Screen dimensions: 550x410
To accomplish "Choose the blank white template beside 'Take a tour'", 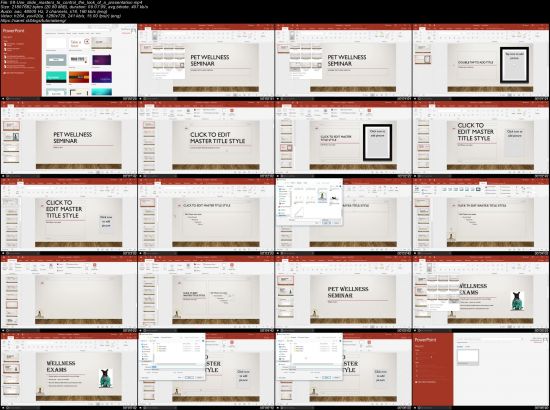I will 56,43.
